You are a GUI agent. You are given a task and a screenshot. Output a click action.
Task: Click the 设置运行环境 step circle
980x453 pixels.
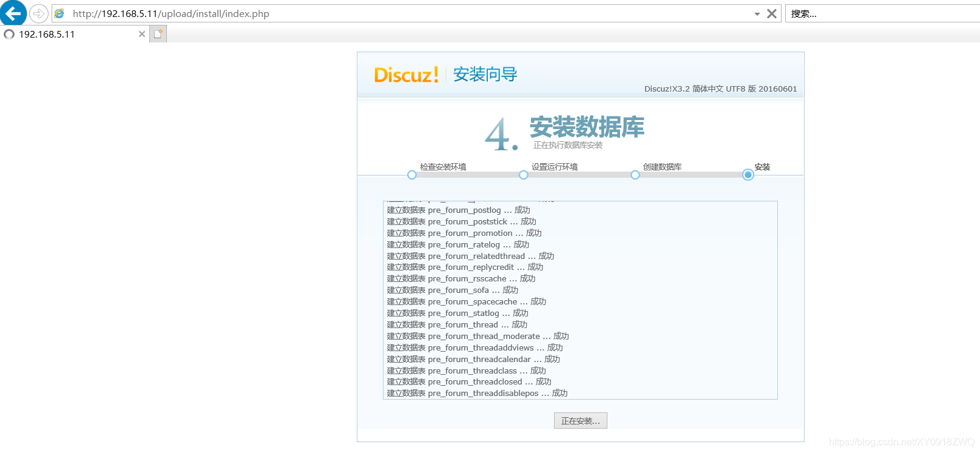click(x=524, y=175)
